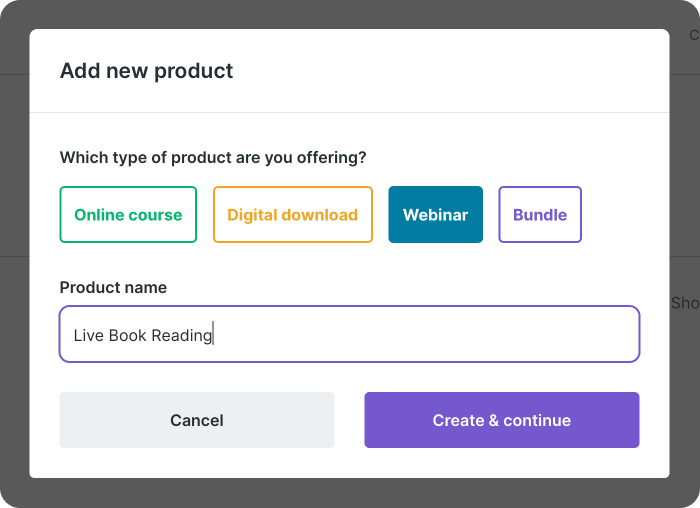The image size is (700, 508).
Task: Select the Webinar product type
Action: (x=435, y=215)
